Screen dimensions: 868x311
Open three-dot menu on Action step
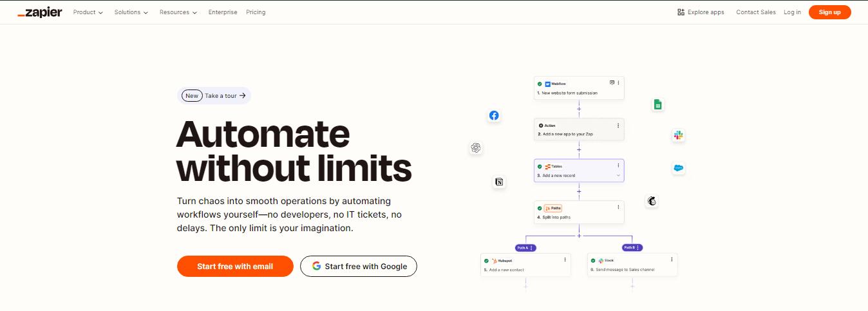tap(619, 125)
